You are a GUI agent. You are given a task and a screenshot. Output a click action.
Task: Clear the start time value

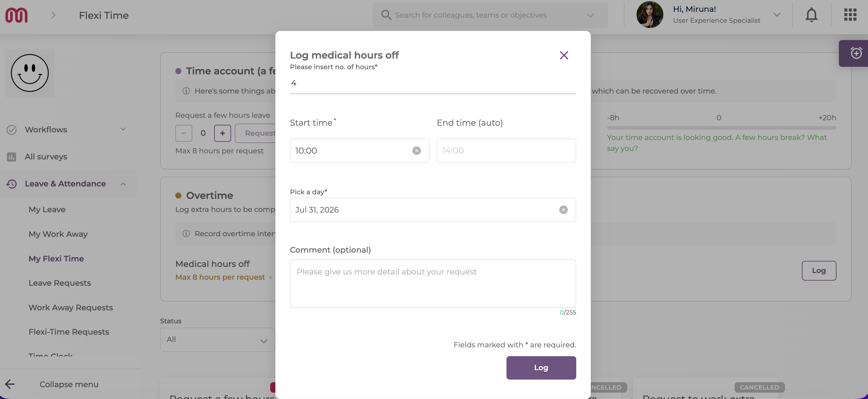click(x=416, y=151)
